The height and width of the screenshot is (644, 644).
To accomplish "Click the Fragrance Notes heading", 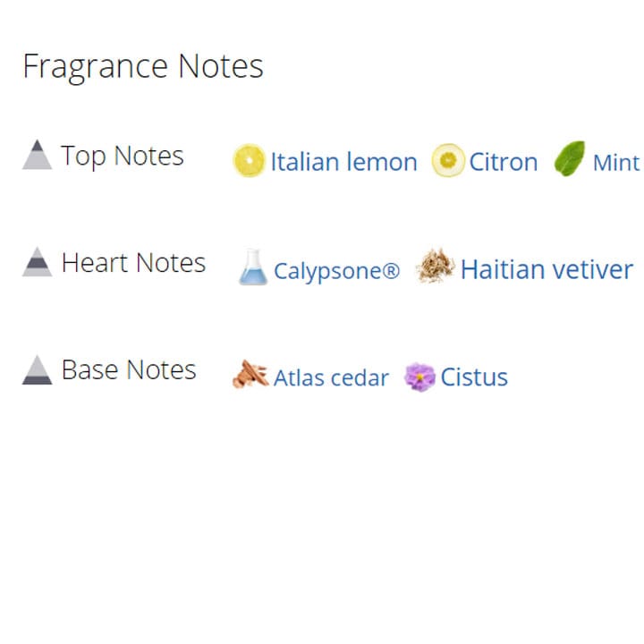I will (143, 66).
